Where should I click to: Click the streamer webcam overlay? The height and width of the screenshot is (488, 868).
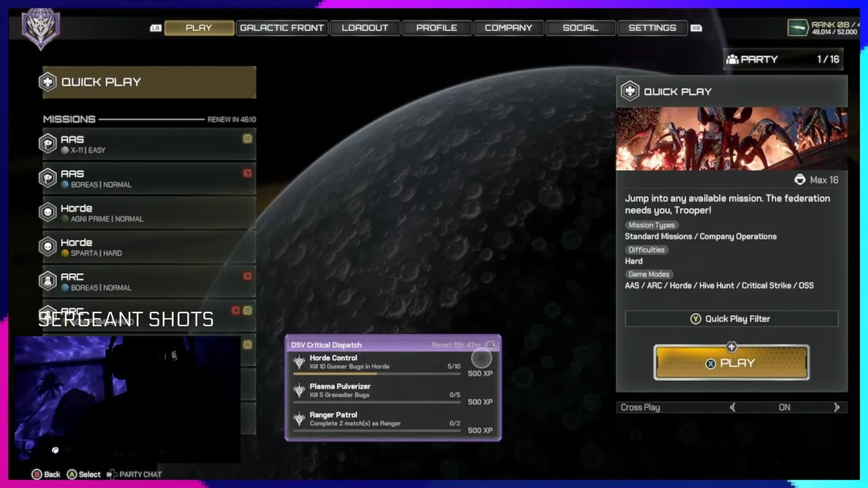[x=127, y=399]
